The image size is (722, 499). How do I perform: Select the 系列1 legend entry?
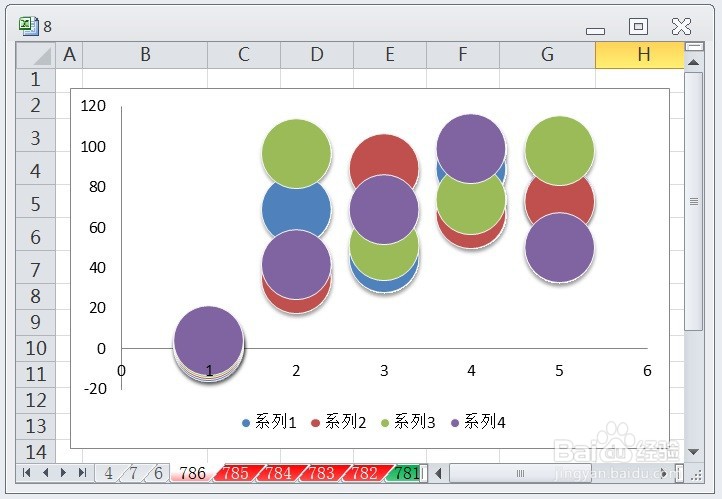[x=269, y=422]
